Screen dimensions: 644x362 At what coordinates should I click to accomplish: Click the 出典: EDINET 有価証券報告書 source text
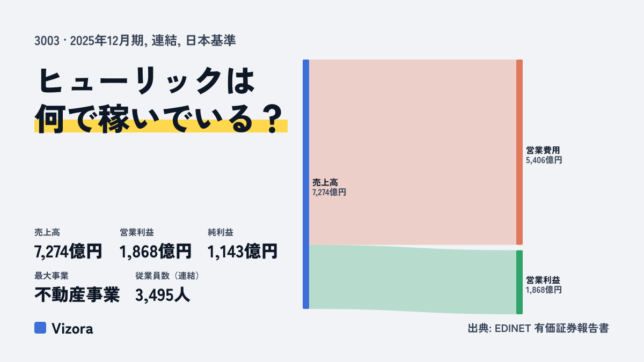pos(538,328)
